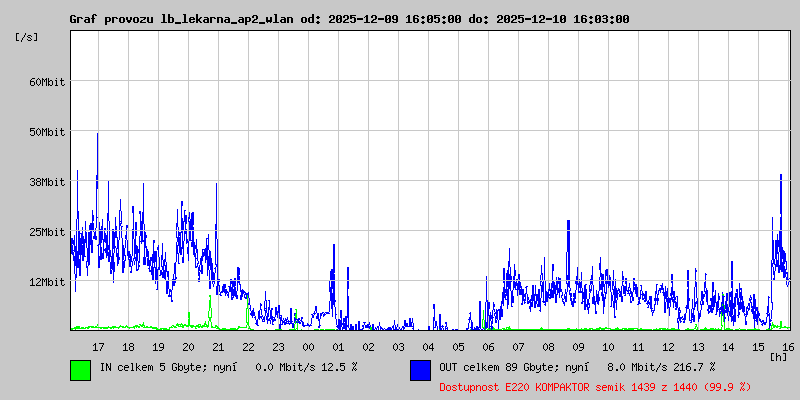Viewport: 800px width, 400px height.
Task: Click the '38Mbit' y-axis label
Action: click(x=47, y=182)
